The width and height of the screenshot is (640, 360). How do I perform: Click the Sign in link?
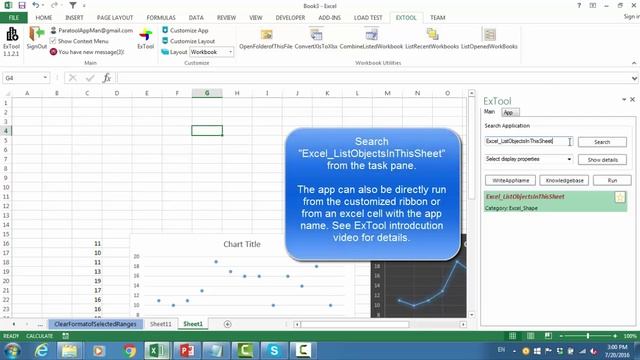click(x=631, y=17)
